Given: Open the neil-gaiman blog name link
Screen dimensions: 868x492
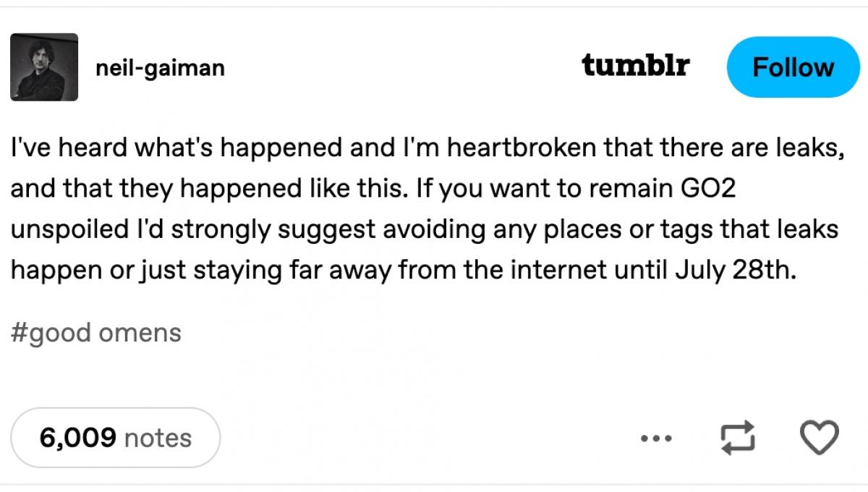Looking at the screenshot, I should click(x=160, y=68).
